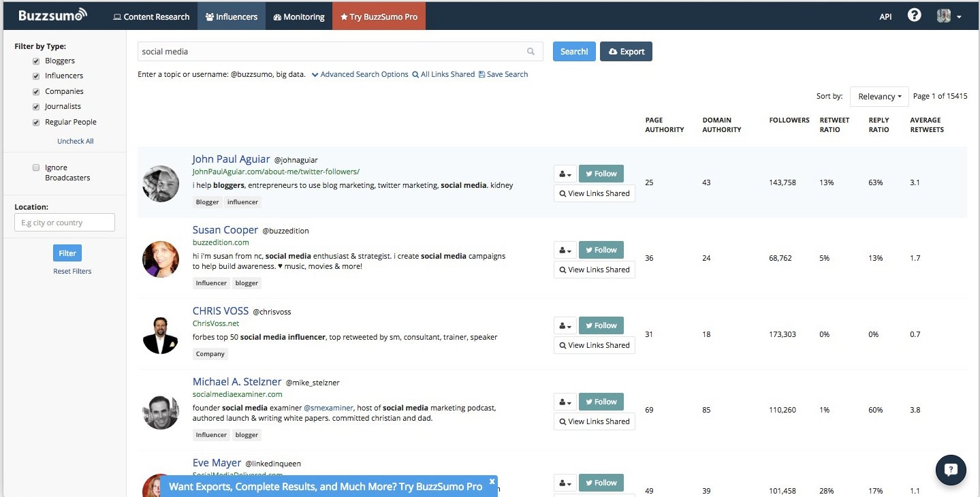
Task: Open Susan Cooper's name link
Action: pyautogui.click(x=225, y=230)
